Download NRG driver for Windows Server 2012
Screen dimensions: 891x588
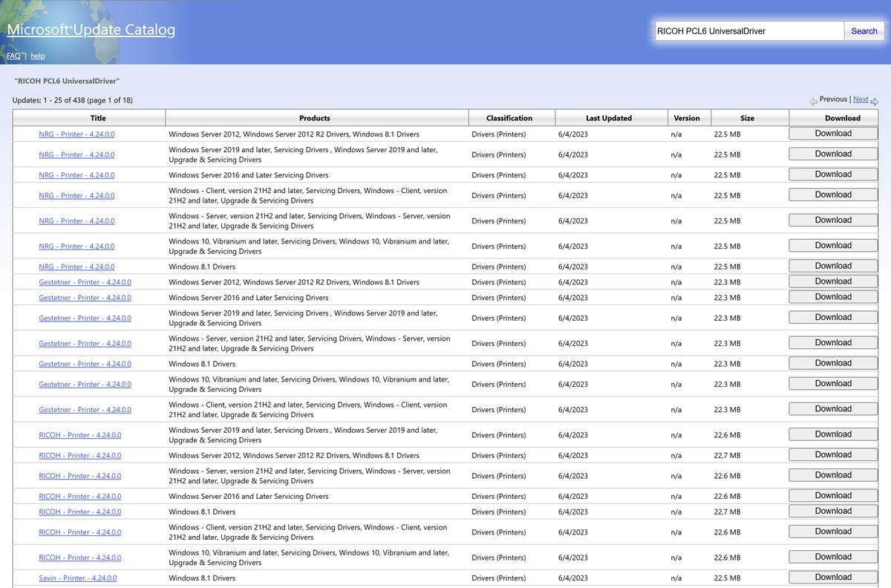pyautogui.click(x=833, y=134)
